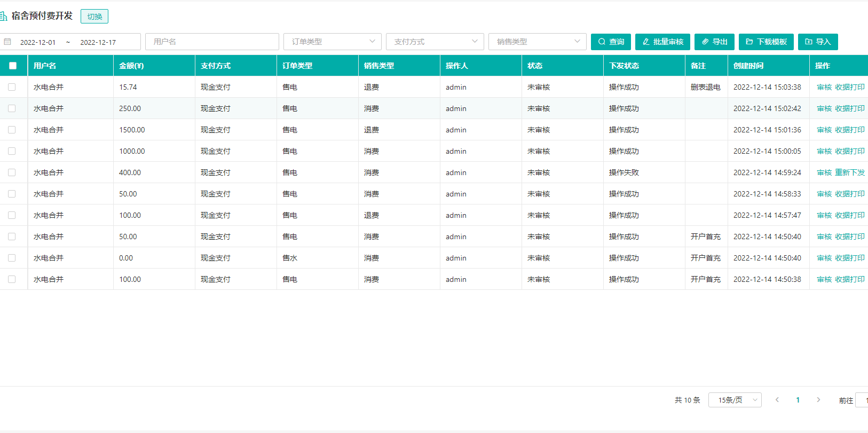Click the 删表退电 remark cell
This screenshot has width=868, height=433.
coord(706,87)
